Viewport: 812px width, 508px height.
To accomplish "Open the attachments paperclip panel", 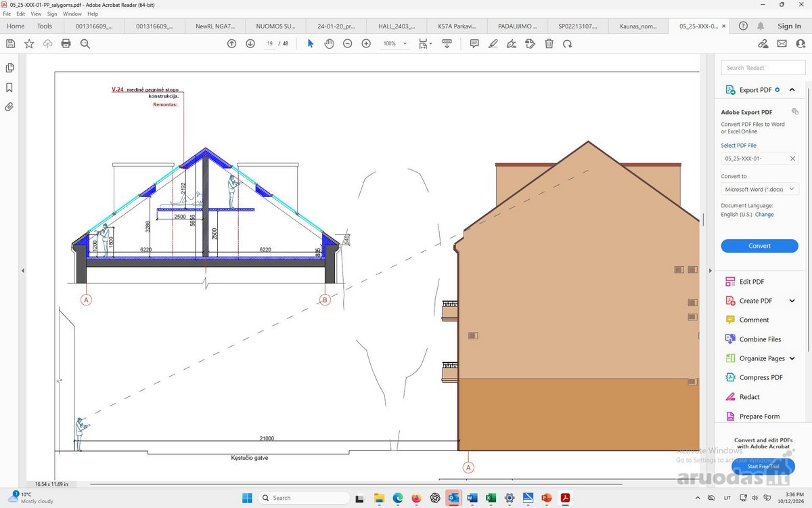I will coord(9,107).
